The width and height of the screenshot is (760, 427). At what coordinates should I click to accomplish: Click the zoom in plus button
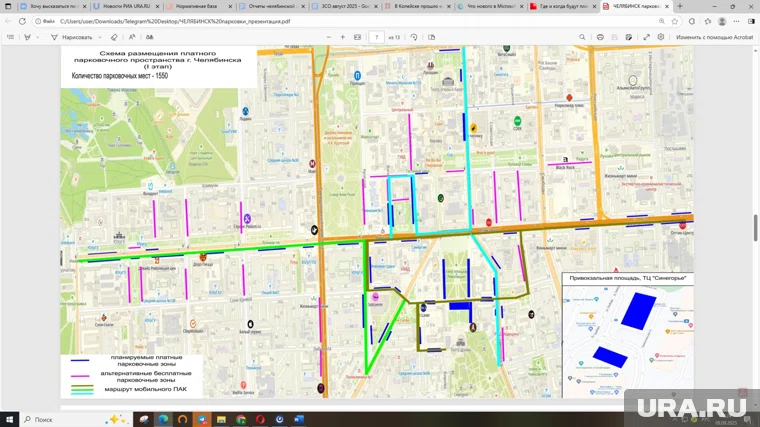(343, 37)
